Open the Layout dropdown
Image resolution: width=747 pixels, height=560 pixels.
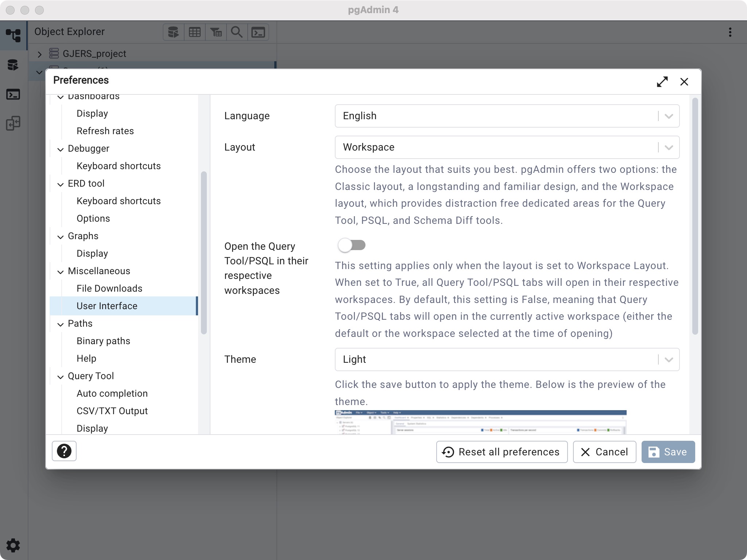[x=507, y=147]
